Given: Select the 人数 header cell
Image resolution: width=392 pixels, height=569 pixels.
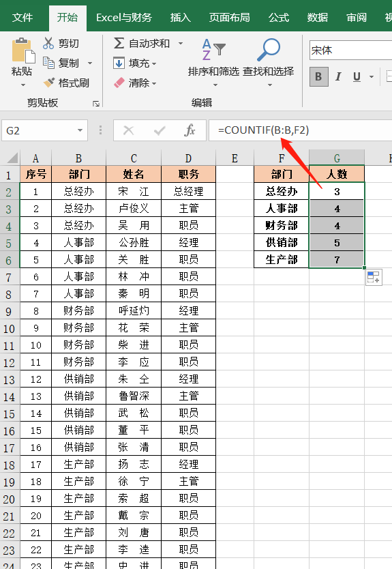Looking at the screenshot, I should coord(337,175).
